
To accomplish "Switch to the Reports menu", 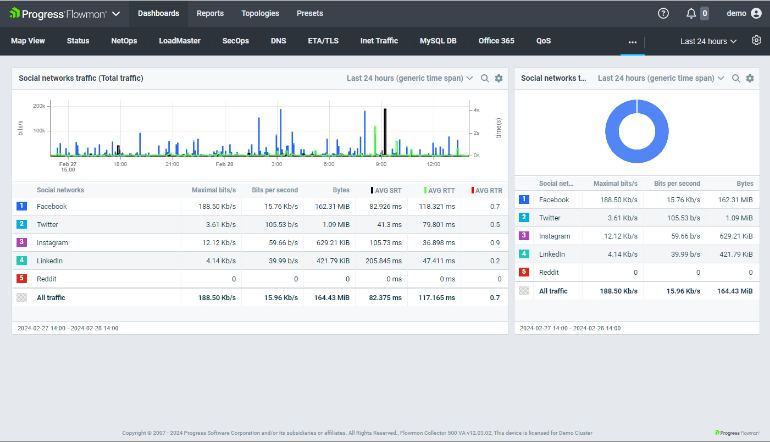I will [210, 14].
